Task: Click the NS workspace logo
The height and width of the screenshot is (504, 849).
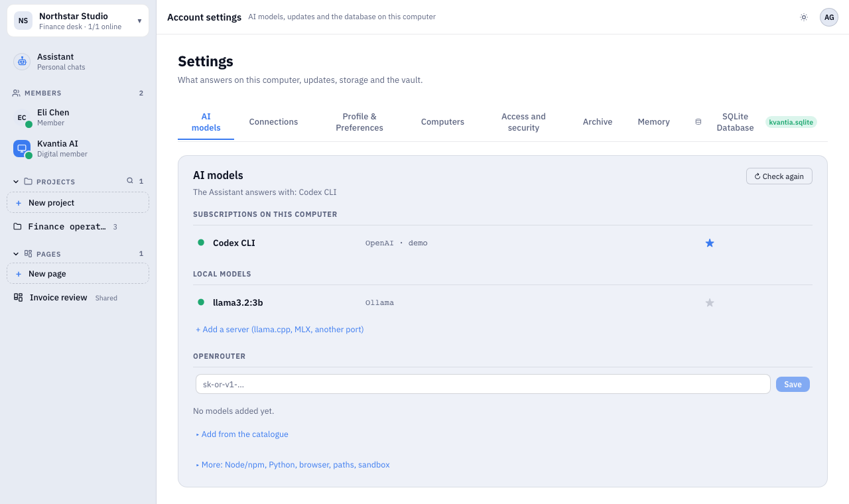Action: click(23, 21)
